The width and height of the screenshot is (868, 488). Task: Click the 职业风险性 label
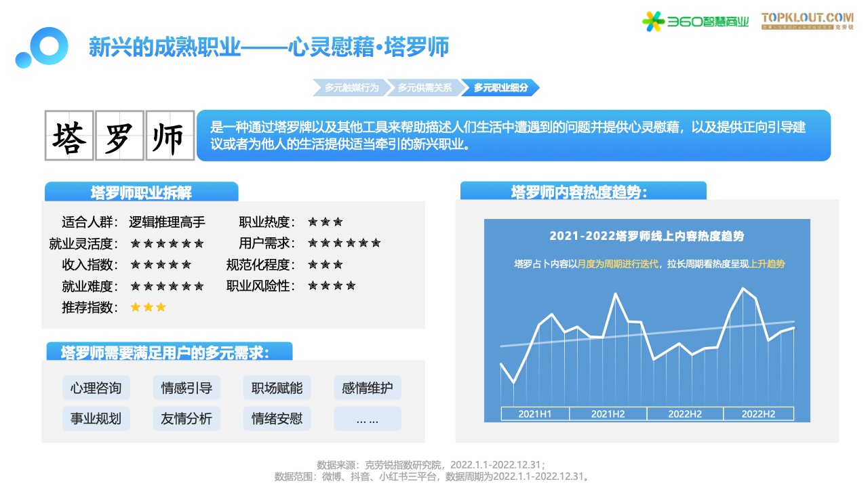(x=260, y=286)
